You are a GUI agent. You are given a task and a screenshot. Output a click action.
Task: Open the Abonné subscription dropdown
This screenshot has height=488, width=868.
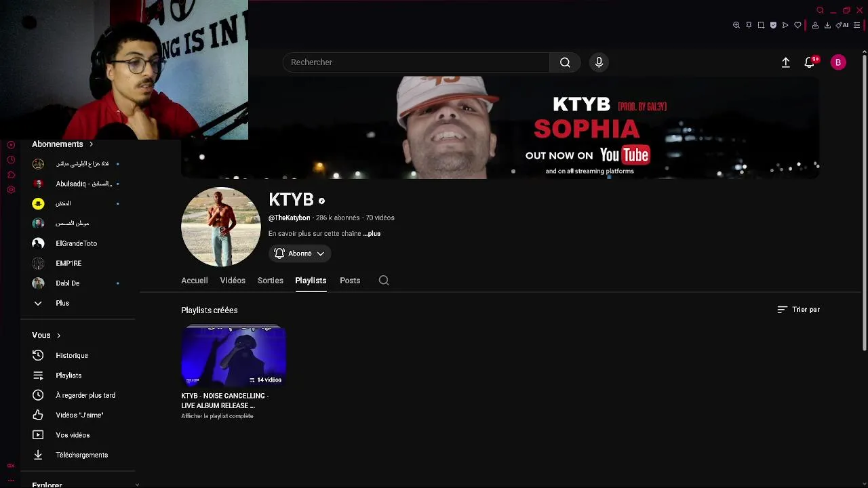point(300,253)
